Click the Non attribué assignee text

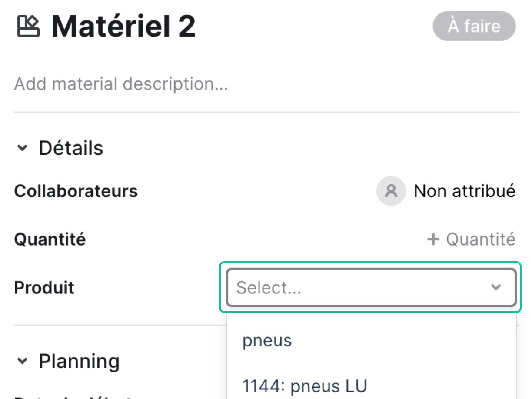click(464, 191)
